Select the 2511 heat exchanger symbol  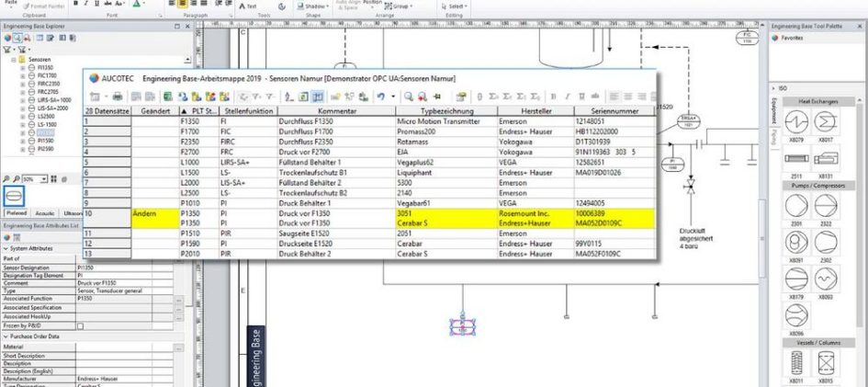tap(796, 158)
